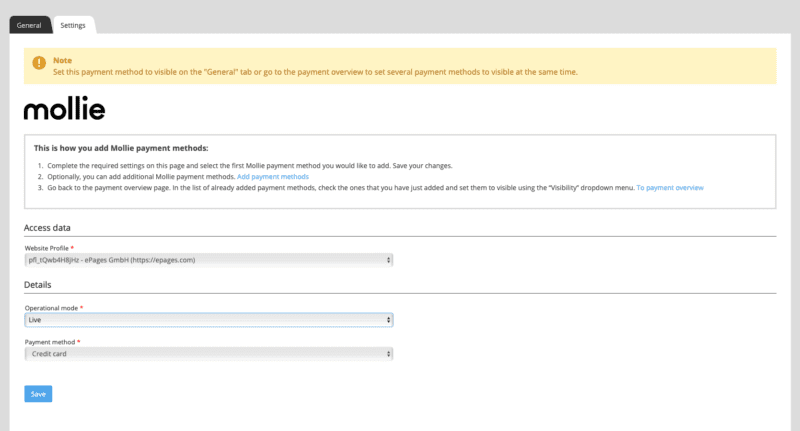The width and height of the screenshot is (800, 431).
Task: Open the Add payment methods link
Action: [273, 176]
